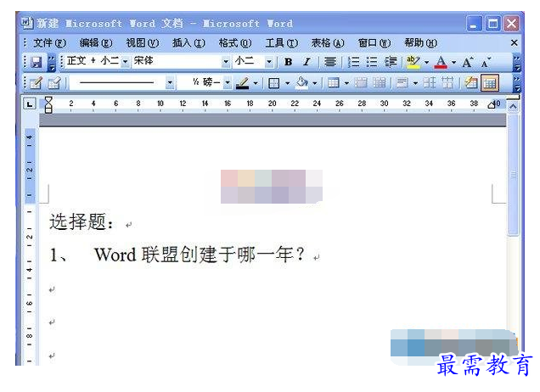Click Distribute Columns Evenly icon
540x392 pixels.
tap(447, 83)
